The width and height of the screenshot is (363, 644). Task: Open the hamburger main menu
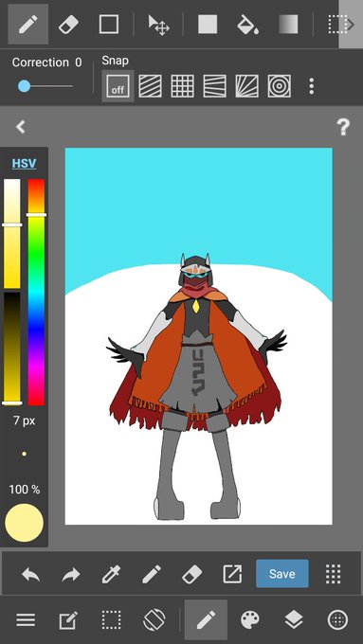tap(26, 619)
